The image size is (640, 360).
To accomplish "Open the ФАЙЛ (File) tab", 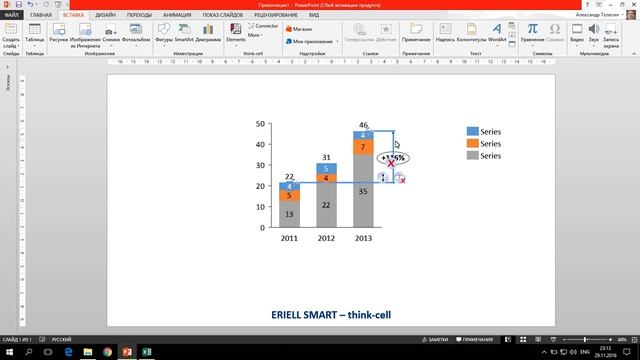I will pos(11,15).
